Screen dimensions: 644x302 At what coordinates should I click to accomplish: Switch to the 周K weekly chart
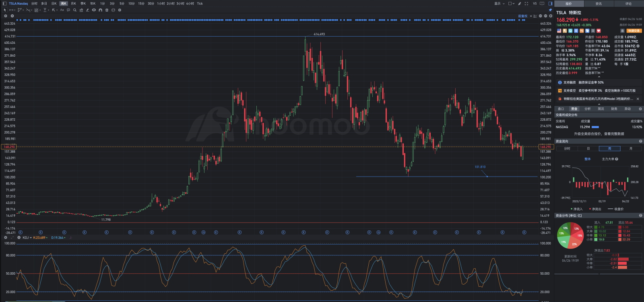(64, 4)
